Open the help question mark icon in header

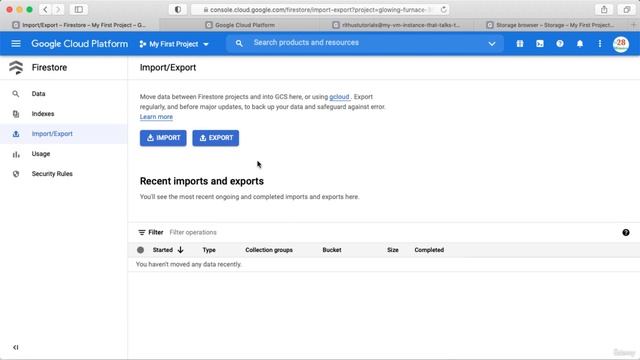tap(560, 44)
